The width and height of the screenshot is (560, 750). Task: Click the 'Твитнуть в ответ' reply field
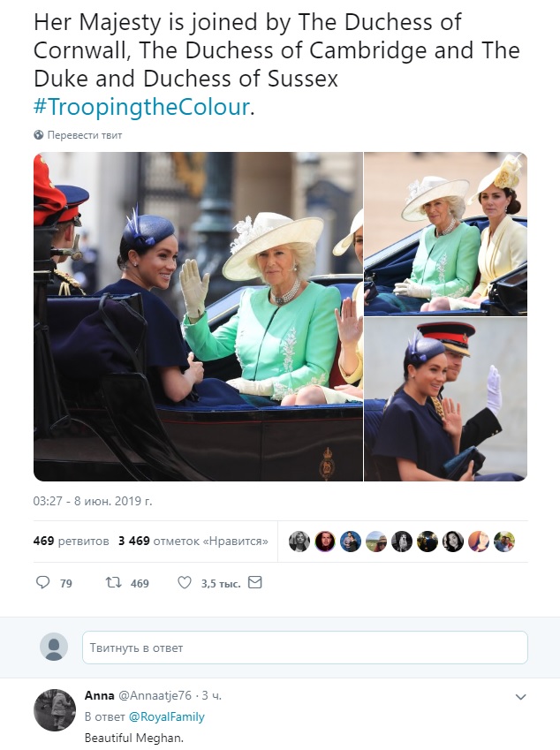click(305, 648)
